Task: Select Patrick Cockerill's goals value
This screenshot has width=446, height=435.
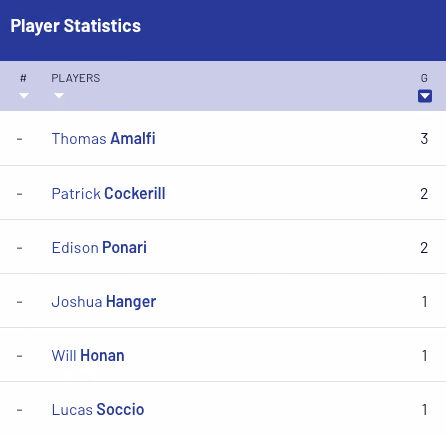Action: click(424, 194)
